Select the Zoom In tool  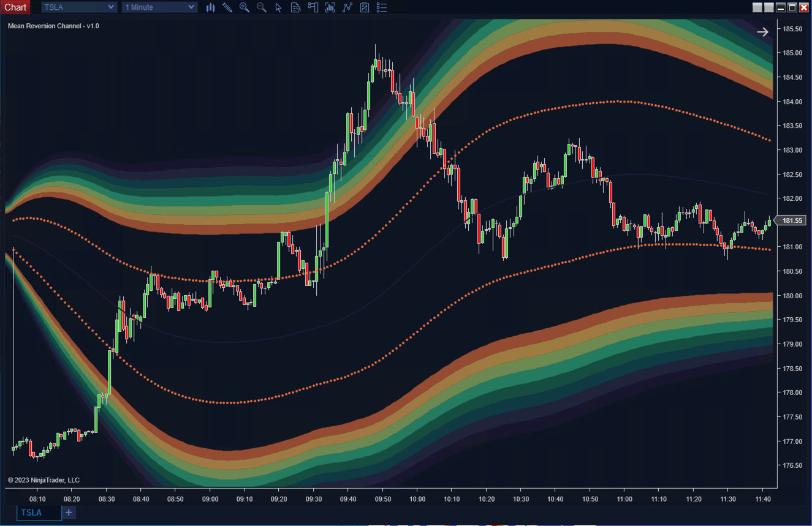coord(245,7)
